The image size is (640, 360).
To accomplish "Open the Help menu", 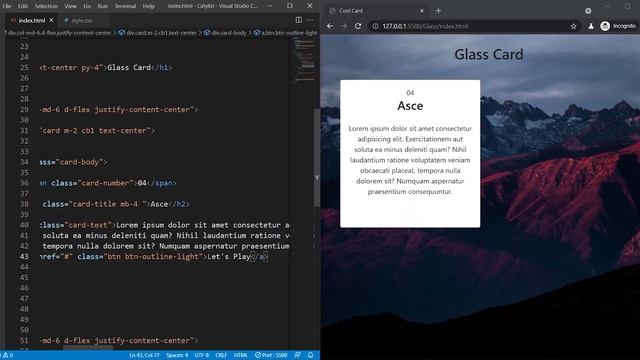I will click(x=149, y=6).
